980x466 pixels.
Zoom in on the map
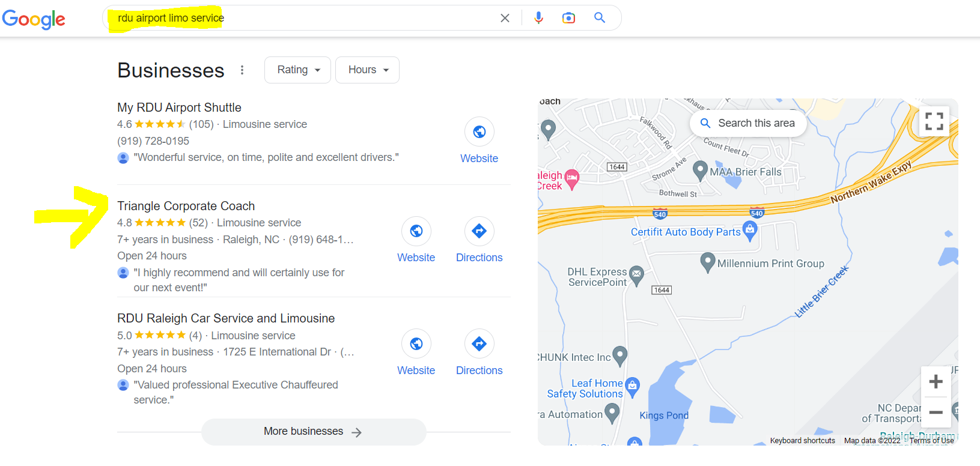coord(936,381)
